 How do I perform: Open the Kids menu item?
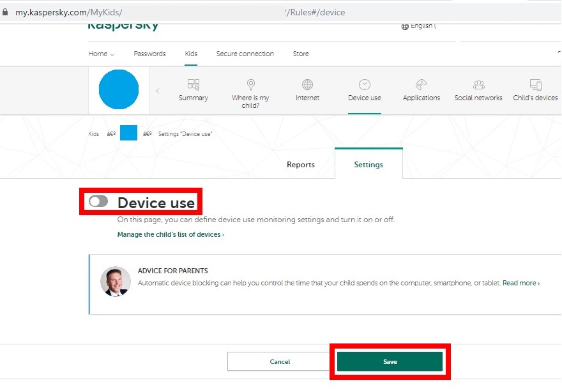tap(191, 54)
